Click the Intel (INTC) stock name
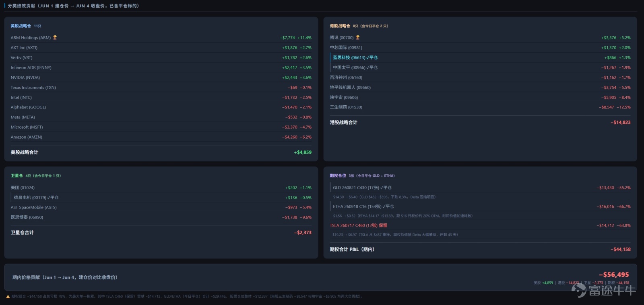The image size is (644, 305). [x=21, y=98]
